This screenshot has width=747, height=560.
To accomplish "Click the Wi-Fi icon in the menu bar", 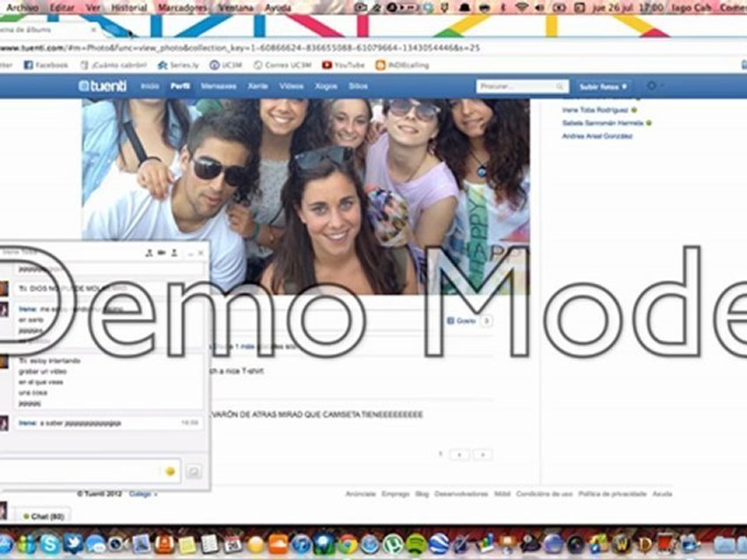I will click(522, 8).
